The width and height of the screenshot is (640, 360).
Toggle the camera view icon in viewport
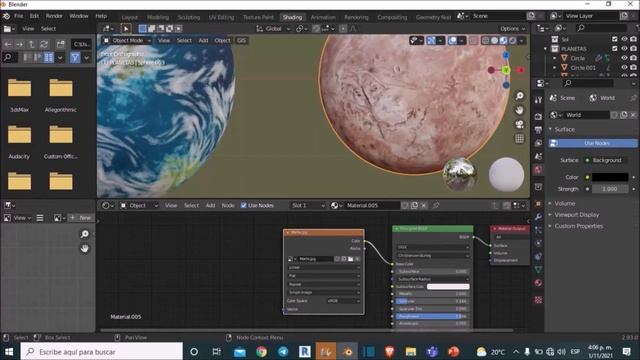(519, 124)
